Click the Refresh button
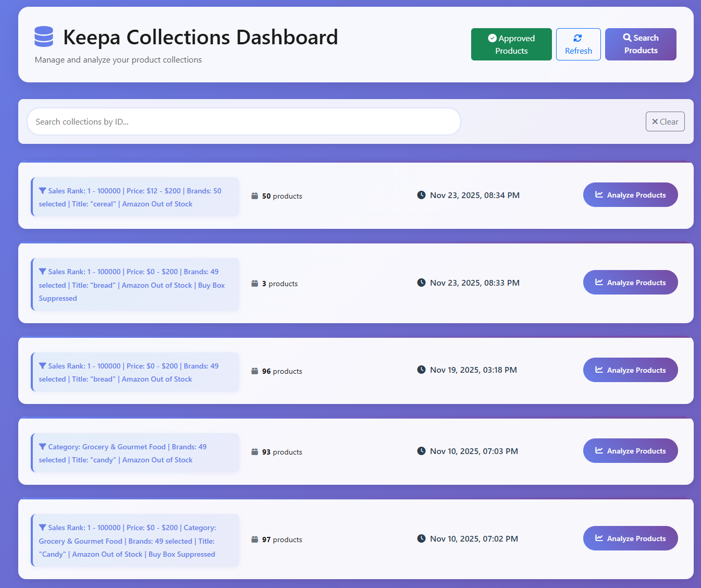The image size is (701, 588). tap(578, 44)
